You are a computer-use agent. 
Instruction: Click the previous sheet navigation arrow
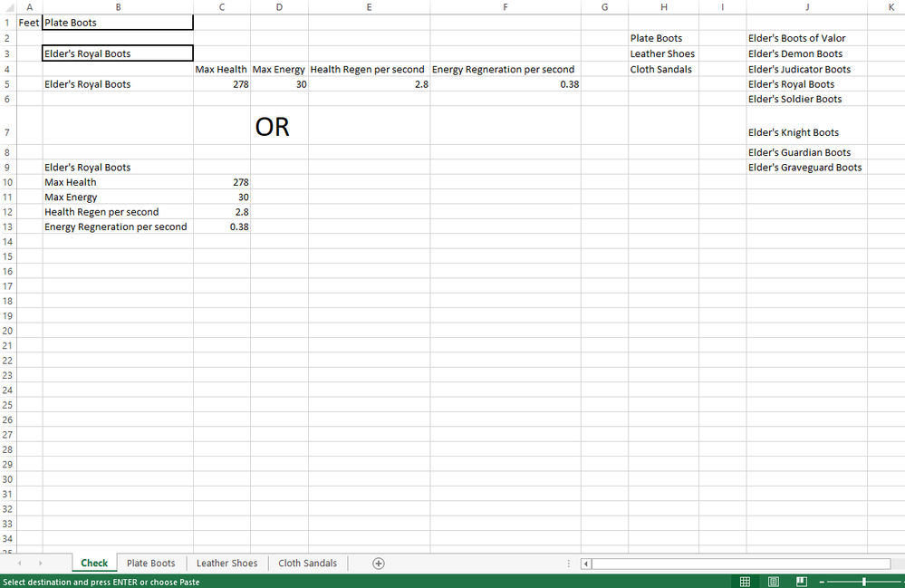(x=20, y=564)
